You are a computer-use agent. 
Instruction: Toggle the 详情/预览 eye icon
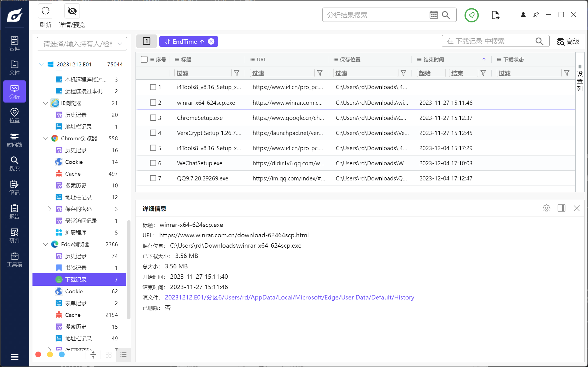pos(72,11)
